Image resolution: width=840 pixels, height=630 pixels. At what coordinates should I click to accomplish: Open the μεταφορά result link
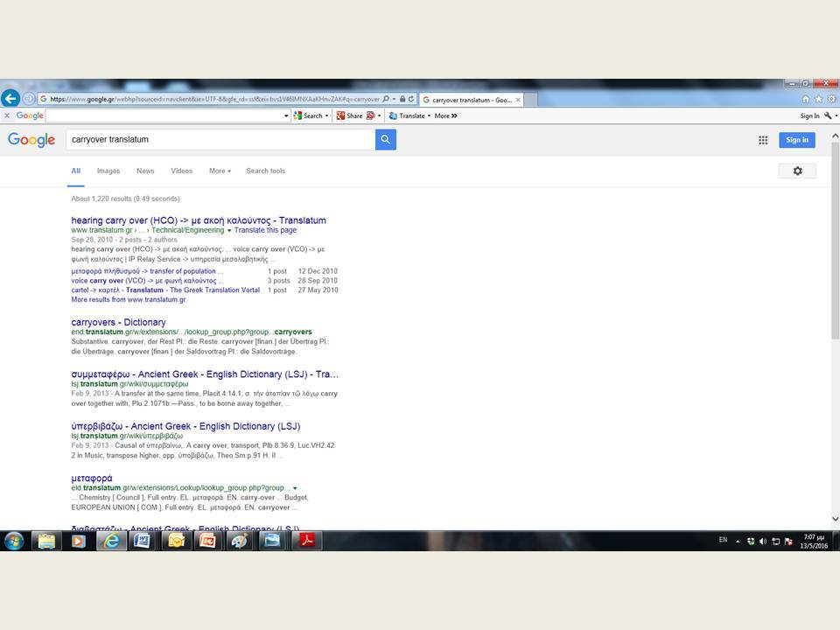click(x=92, y=478)
